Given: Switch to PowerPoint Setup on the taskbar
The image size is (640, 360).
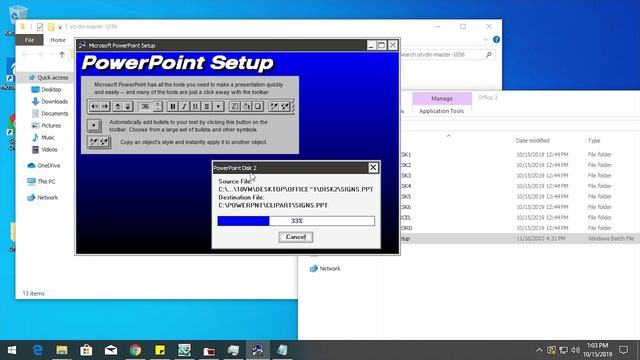Looking at the screenshot, I should point(258,350).
